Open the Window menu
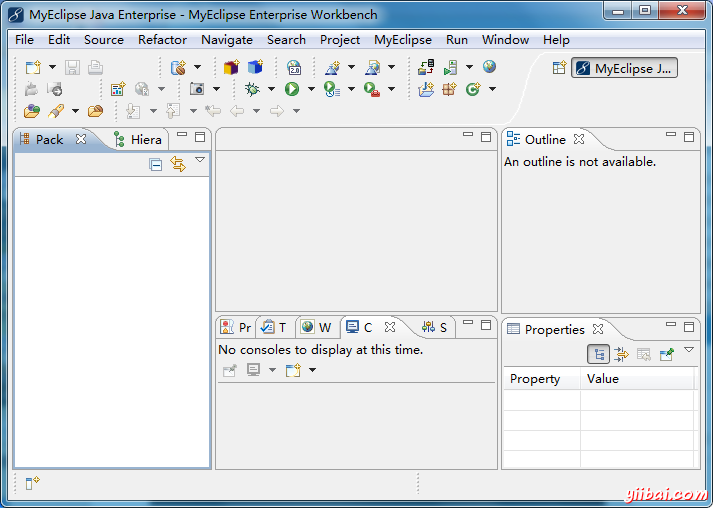Screen dimensions: 713x508 pyautogui.click(x=505, y=40)
